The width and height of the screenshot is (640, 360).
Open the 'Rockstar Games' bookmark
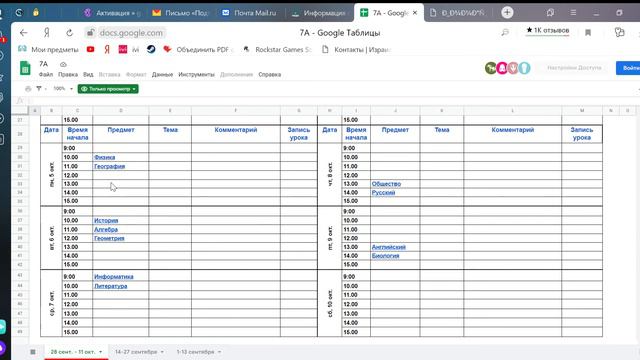tap(277, 49)
